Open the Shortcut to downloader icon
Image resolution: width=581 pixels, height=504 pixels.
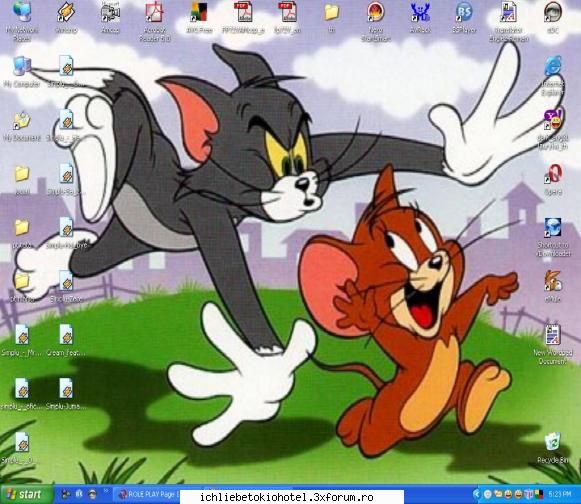[x=553, y=228]
